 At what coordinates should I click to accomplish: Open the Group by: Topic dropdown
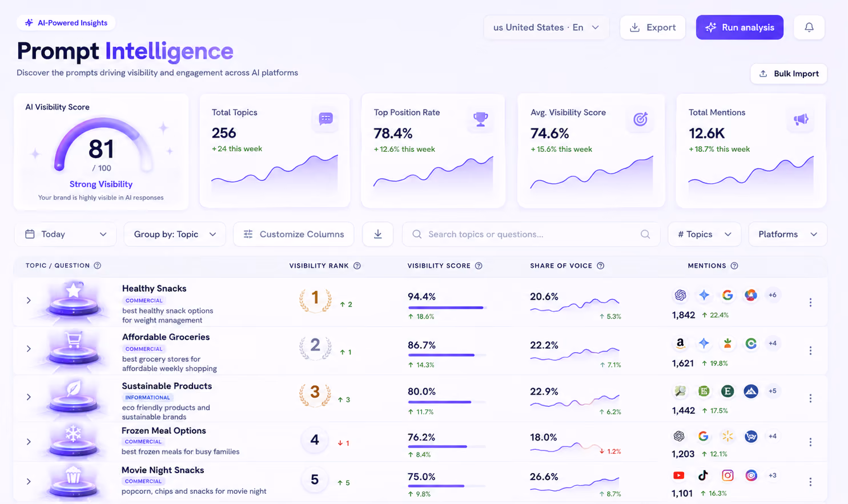pyautogui.click(x=175, y=234)
